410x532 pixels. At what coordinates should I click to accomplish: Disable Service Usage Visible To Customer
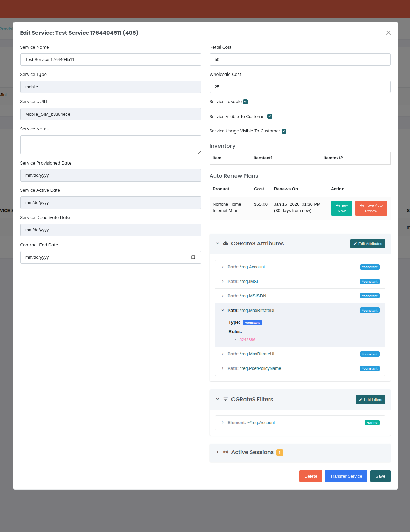[x=284, y=131]
